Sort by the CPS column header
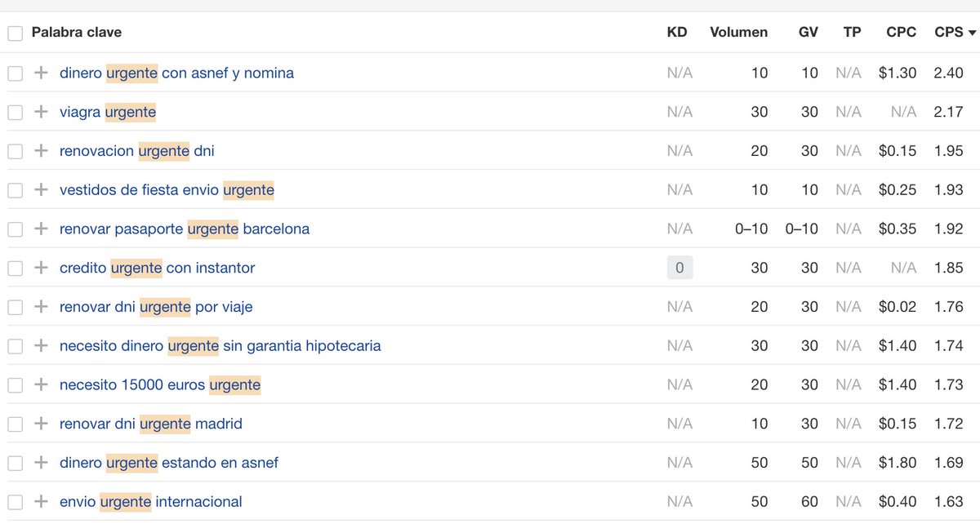 [x=955, y=33]
